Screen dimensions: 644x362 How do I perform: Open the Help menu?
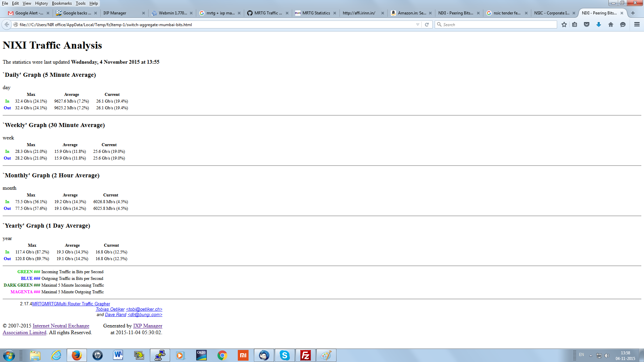(x=94, y=3)
